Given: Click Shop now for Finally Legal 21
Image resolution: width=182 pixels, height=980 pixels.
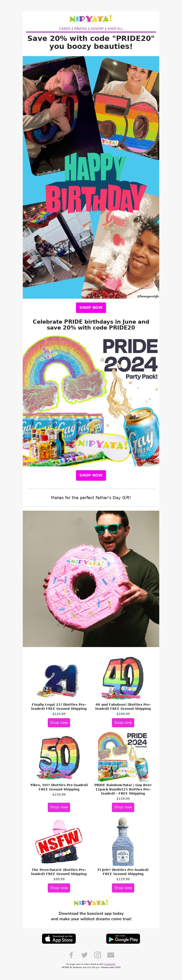Looking at the screenshot, I should (59, 722).
